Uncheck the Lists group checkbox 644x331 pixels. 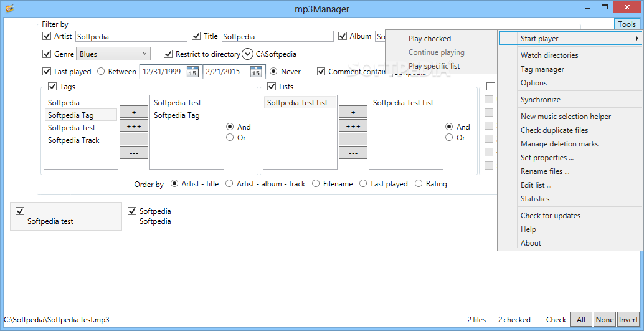click(272, 87)
